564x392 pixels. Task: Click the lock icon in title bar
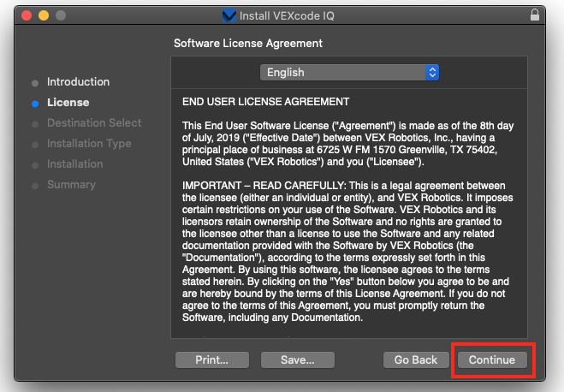[535, 15]
